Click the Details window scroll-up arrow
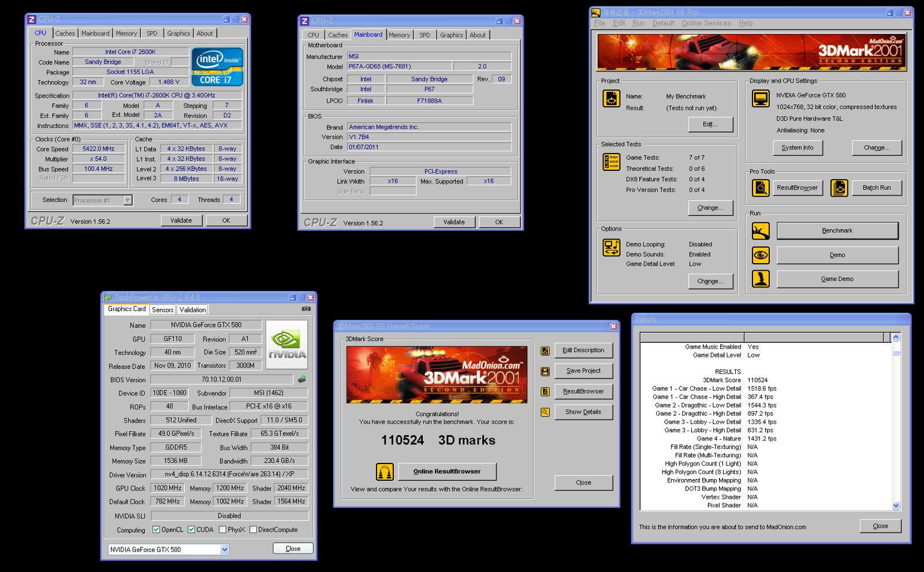 896,337
